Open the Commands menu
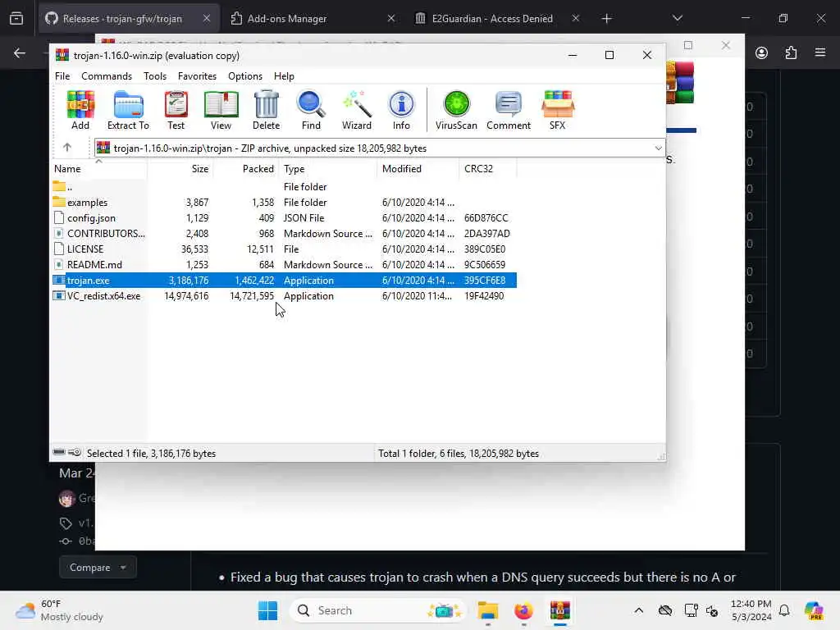Screen dimensions: 840x630 click(x=107, y=76)
